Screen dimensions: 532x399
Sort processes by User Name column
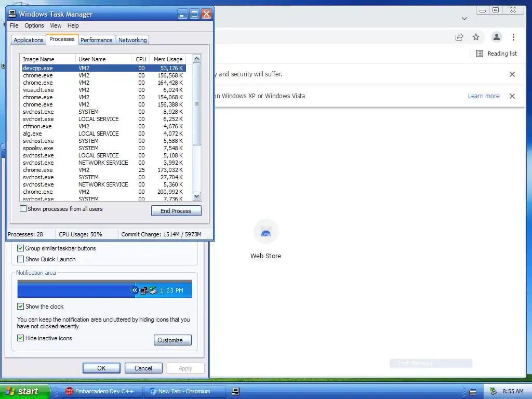click(x=103, y=59)
